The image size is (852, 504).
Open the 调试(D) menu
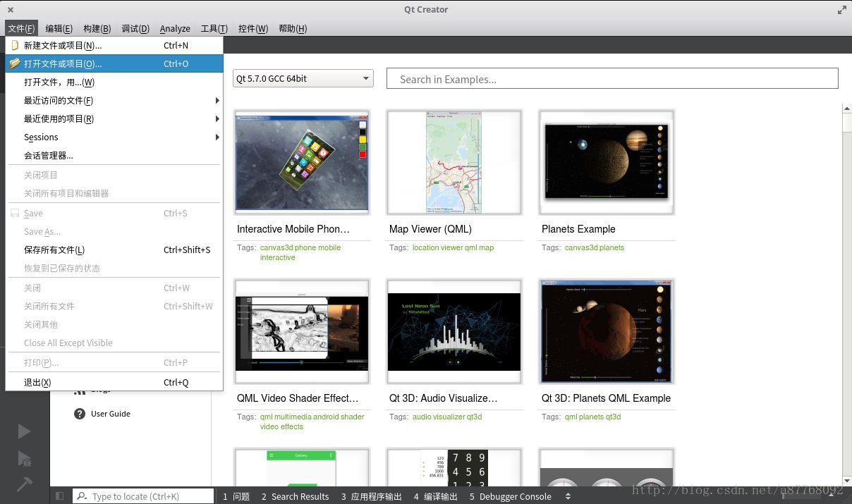[135, 28]
